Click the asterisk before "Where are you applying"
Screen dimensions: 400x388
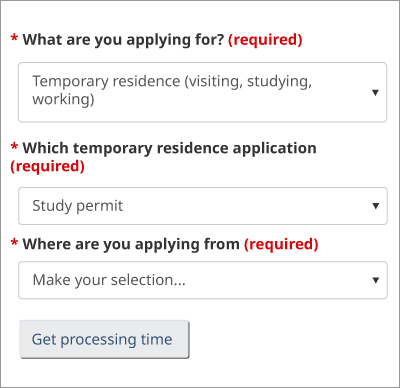pyautogui.click(x=14, y=242)
